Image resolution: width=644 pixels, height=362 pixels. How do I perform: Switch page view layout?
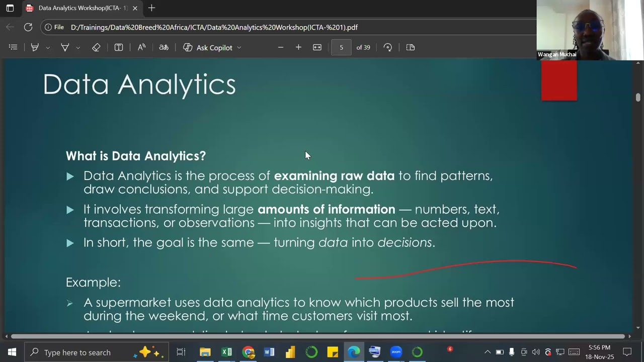[x=411, y=47]
